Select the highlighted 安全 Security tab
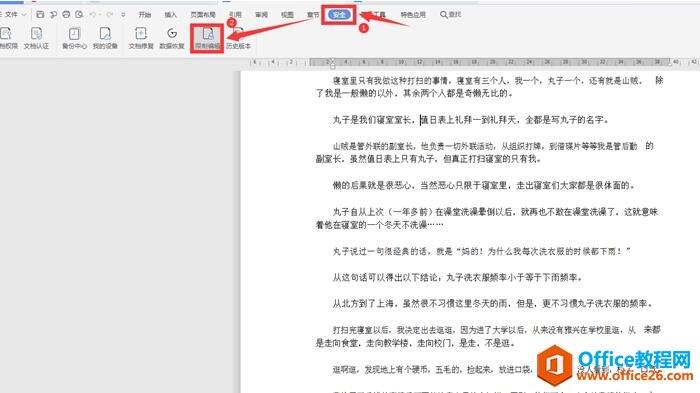This screenshot has height=393, width=700. [339, 15]
